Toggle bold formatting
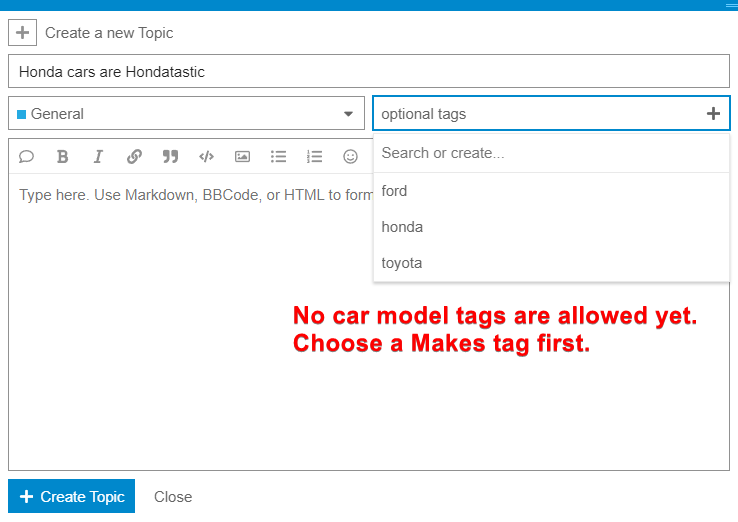Viewport: 738px width, 522px height. [x=62, y=156]
